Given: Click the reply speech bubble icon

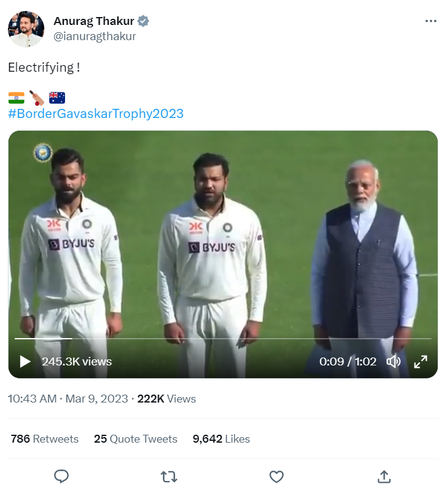Looking at the screenshot, I should tap(61, 476).
